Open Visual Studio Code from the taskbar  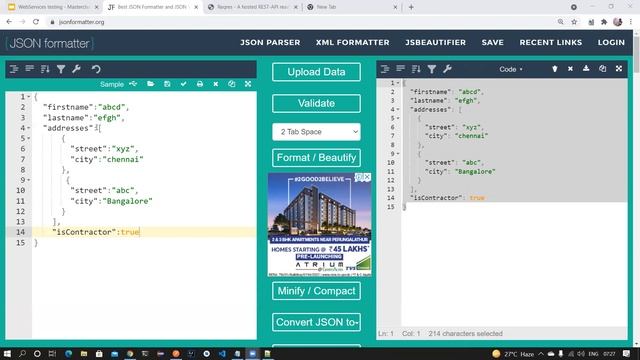click(x=222, y=353)
